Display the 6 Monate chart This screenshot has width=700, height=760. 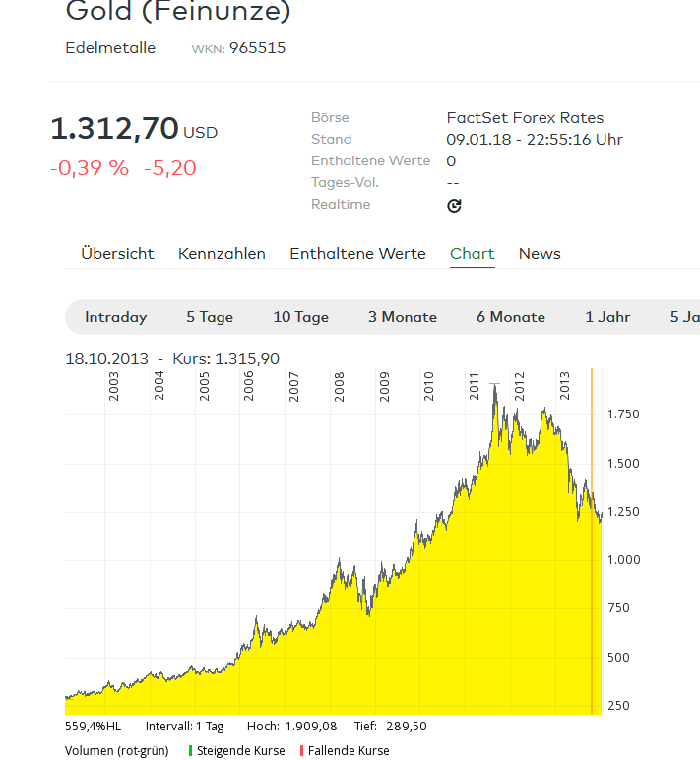[510, 317]
